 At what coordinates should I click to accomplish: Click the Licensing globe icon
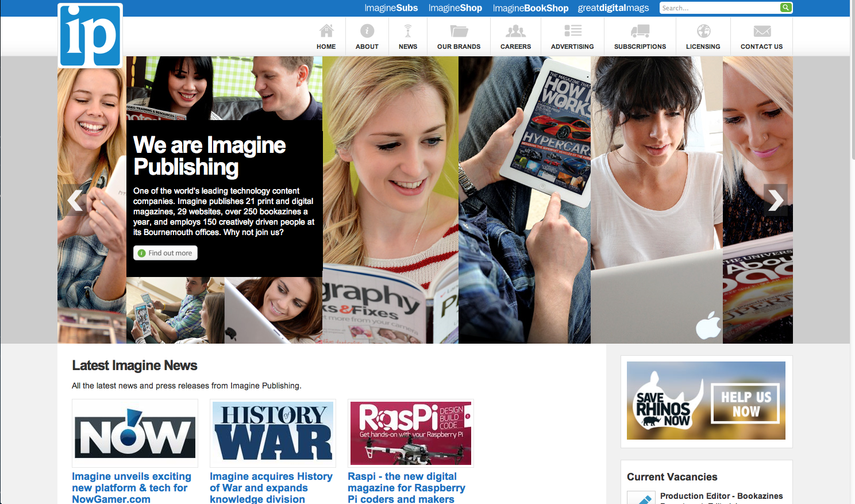pos(703,30)
